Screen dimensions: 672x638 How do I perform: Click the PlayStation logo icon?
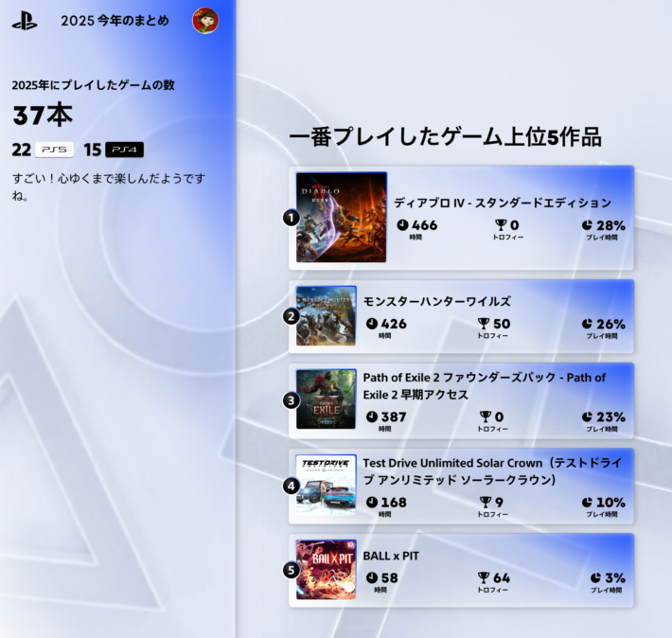click(25, 21)
